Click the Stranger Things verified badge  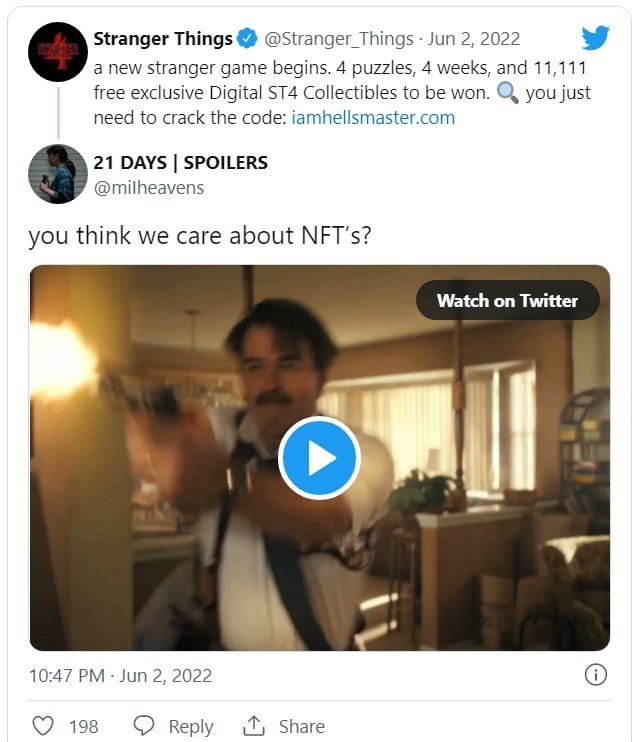[248, 39]
